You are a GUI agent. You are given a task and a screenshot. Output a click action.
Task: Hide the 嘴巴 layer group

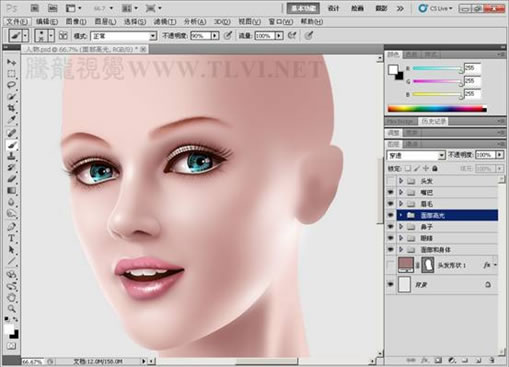click(x=390, y=193)
